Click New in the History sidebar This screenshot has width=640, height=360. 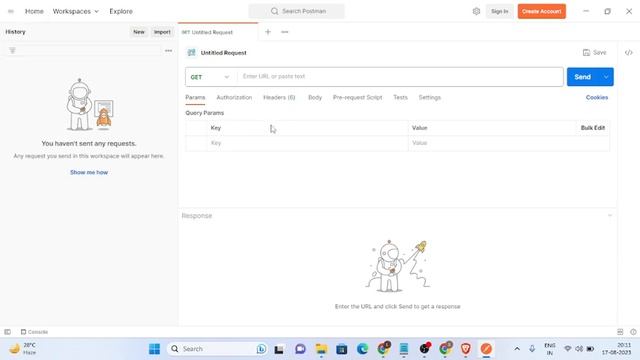(139, 32)
